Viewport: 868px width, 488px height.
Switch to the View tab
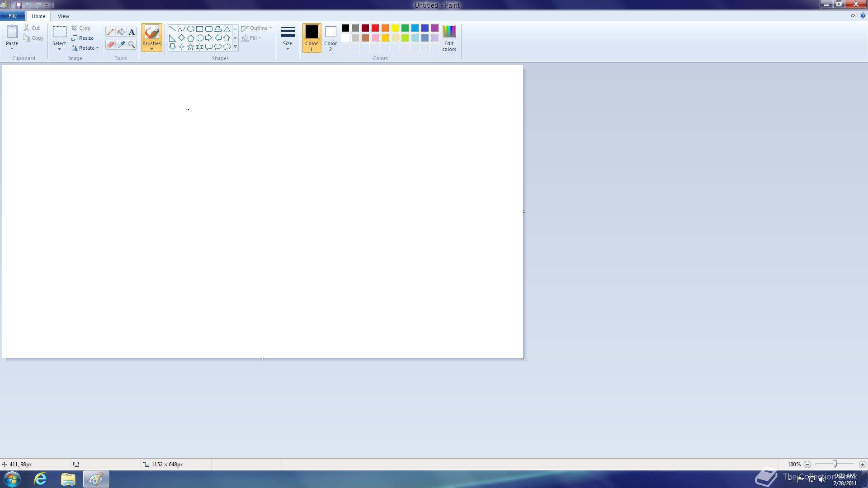point(63,16)
